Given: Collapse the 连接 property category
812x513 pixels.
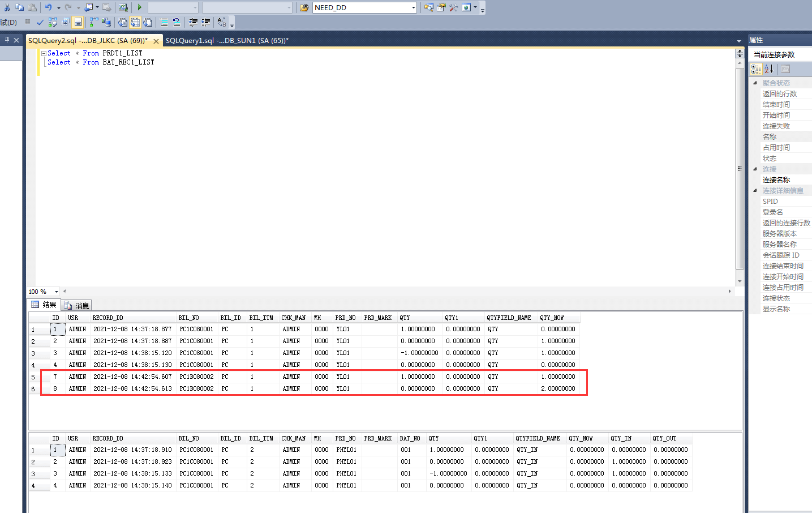Looking at the screenshot, I should click(x=755, y=169).
